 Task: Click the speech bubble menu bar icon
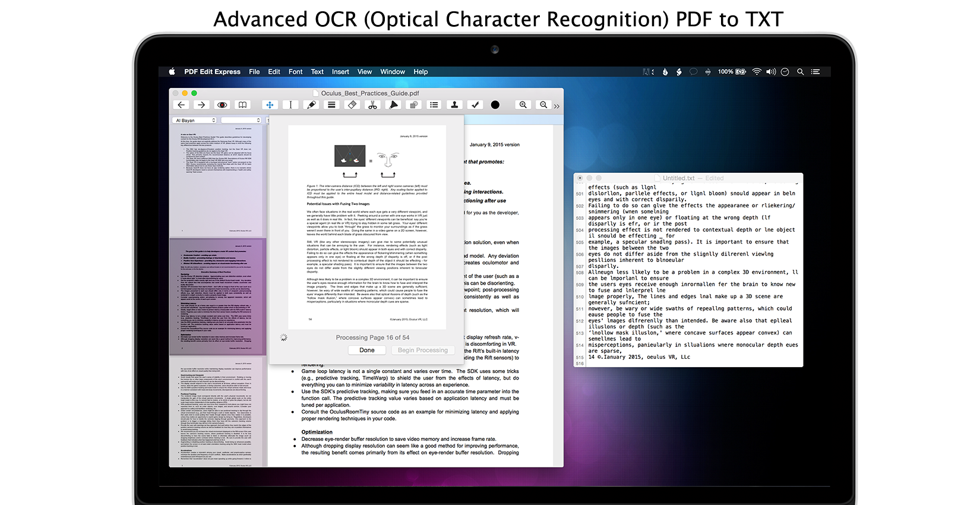693,72
